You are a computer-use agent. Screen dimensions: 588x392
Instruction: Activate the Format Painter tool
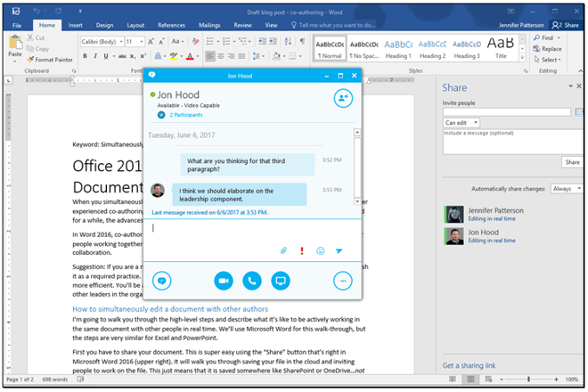[50, 60]
